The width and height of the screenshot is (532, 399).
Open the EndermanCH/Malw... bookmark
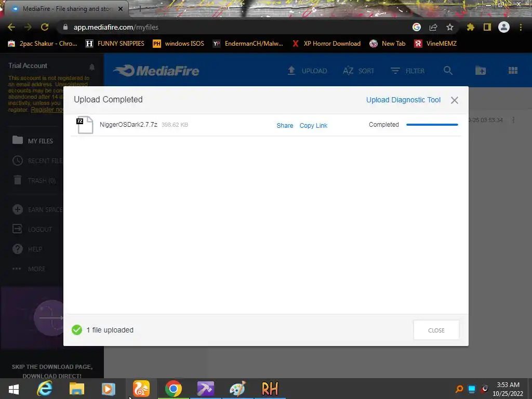click(248, 44)
